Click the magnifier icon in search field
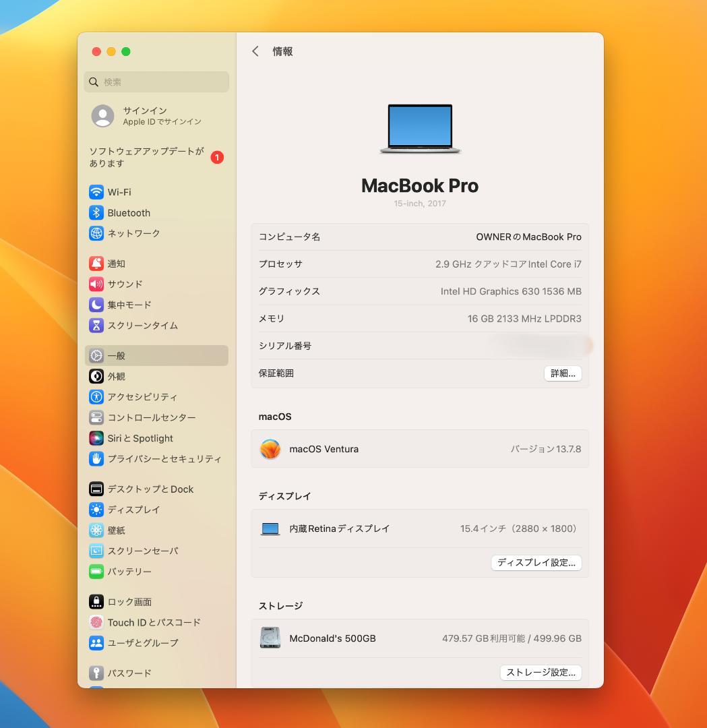The width and height of the screenshot is (707, 728). pyautogui.click(x=93, y=82)
